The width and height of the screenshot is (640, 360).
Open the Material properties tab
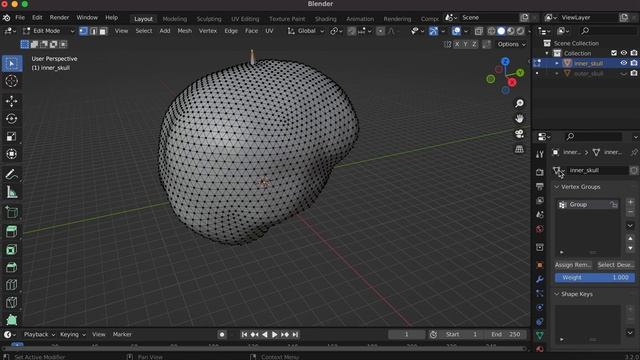(540, 349)
